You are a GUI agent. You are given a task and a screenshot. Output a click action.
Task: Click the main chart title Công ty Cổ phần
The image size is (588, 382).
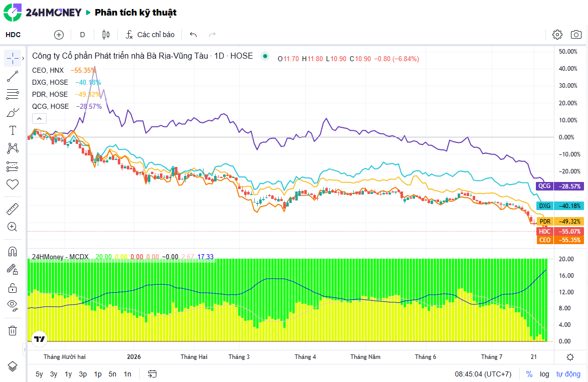pyautogui.click(x=142, y=56)
